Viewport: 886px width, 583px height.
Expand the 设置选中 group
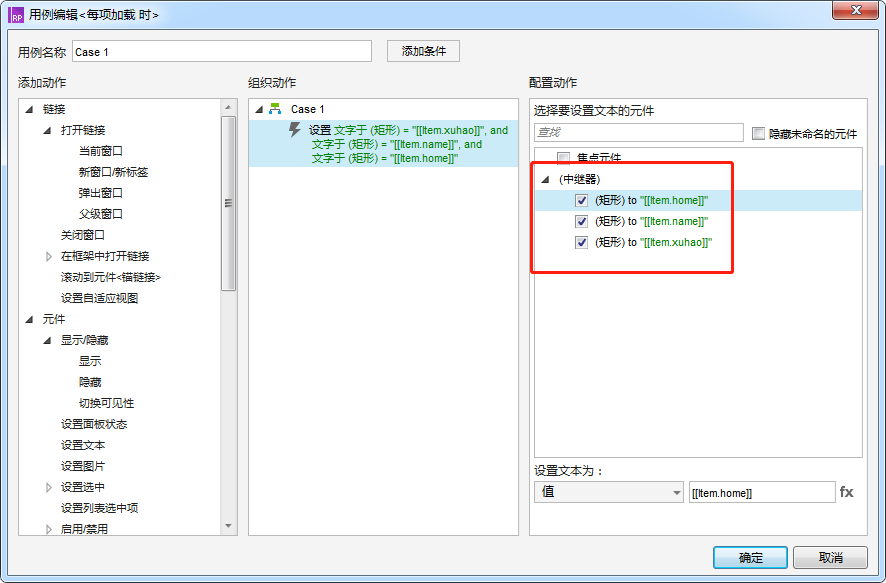(49, 487)
